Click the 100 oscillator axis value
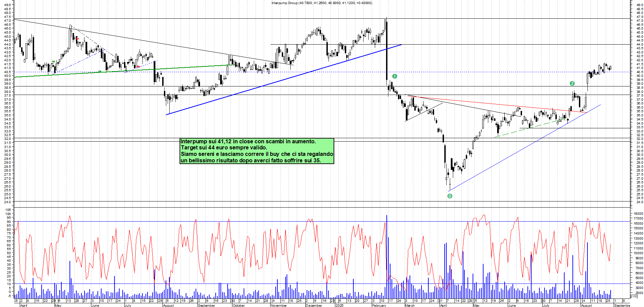Viewport: 644px width, 307px height. point(8,214)
